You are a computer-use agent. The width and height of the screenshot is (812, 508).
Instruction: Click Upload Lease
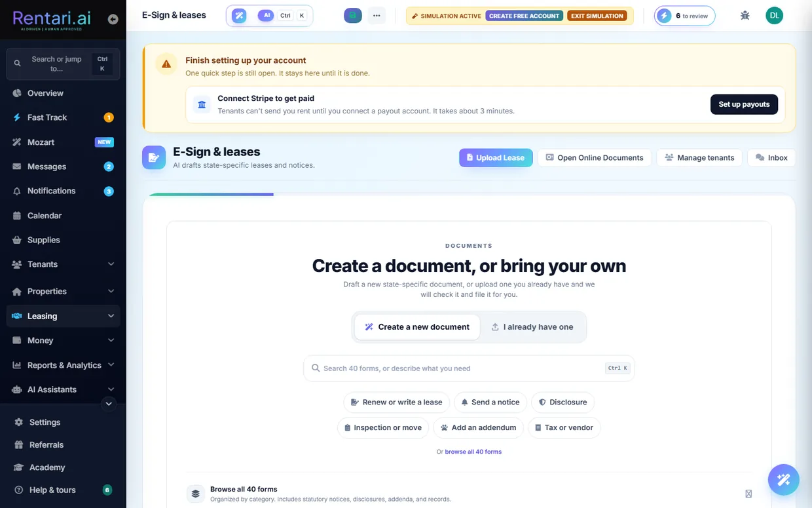coord(496,157)
